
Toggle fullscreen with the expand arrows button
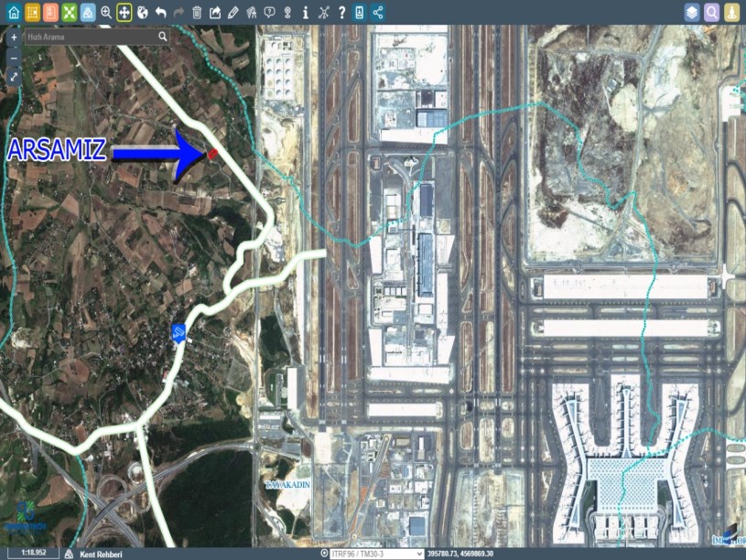pyautogui.click(x=14, y=78)
